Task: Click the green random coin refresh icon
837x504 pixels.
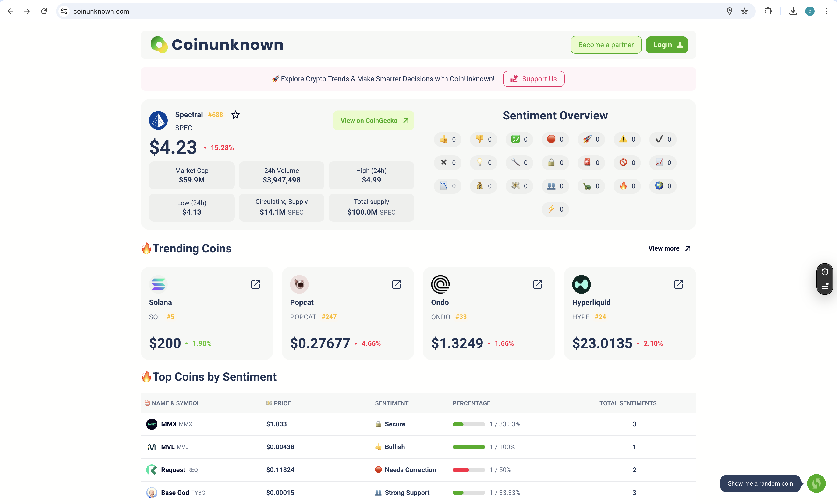Action: [x=816, y=483]
